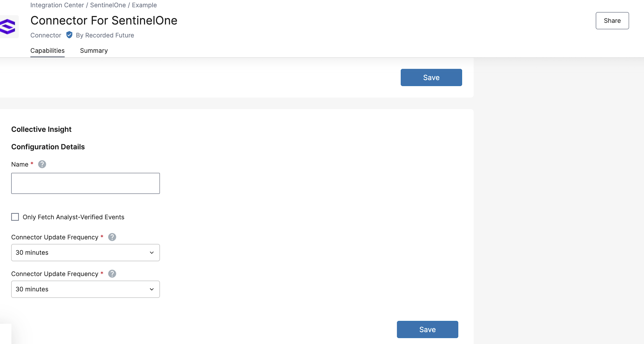The height and width of the screenshot is (344, 644).
Task: Select the Capabilities tab
Action: [48, 50]
